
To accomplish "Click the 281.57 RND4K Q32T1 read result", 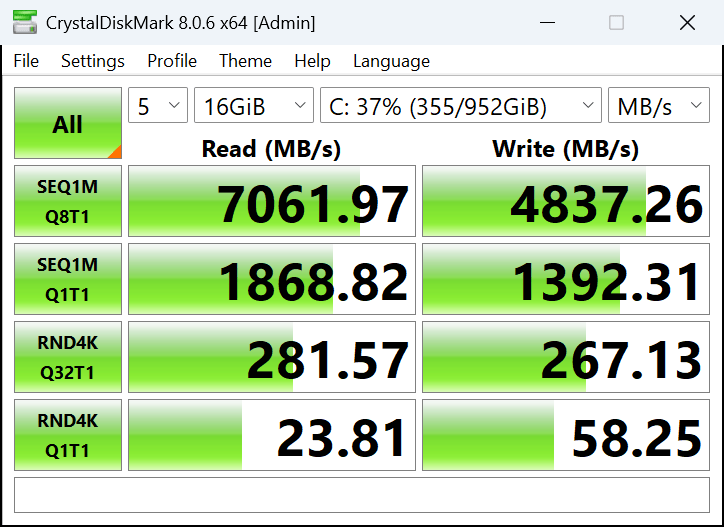I will (x=272, y=357).
